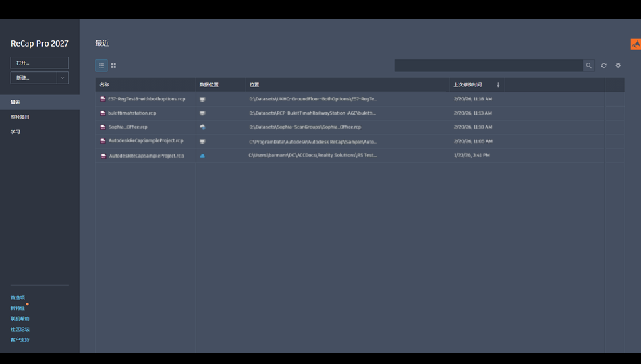This screenshot has width=641, height=364.
Task: Click the 打开... button
Action: click(x=40, y=63)
